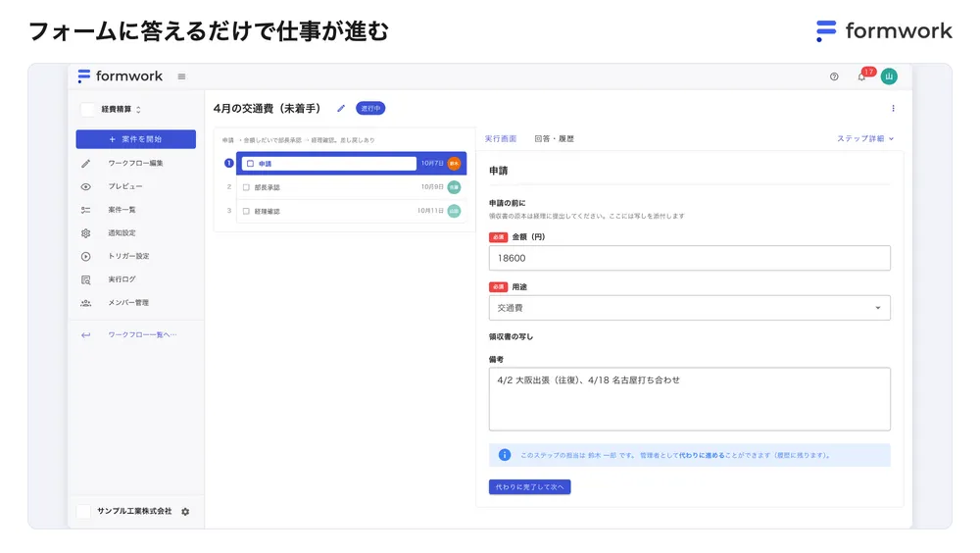This screenshot has height=553, width=980.
Task: Click the blue info icon in the banner
Action: click(505, 455)
